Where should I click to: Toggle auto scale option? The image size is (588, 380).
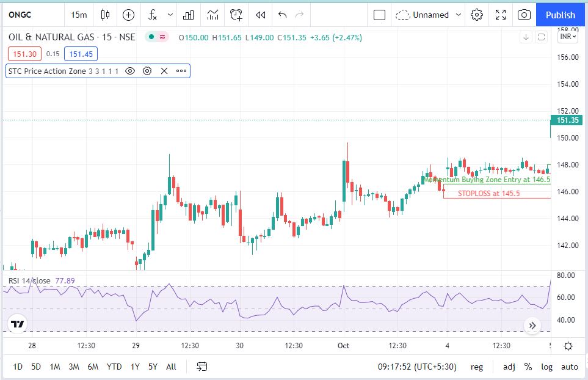[569, 367]
